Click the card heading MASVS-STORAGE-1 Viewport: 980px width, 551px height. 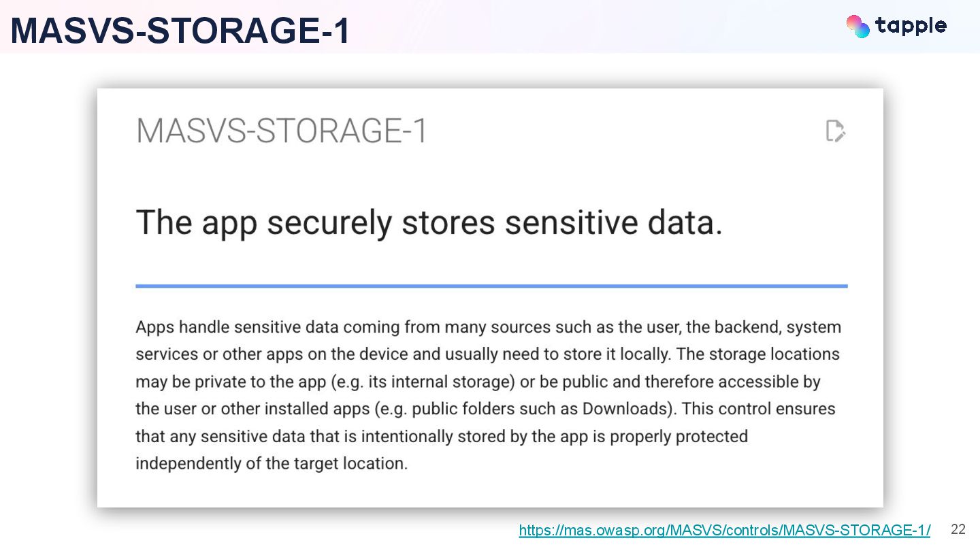[282, 131]
